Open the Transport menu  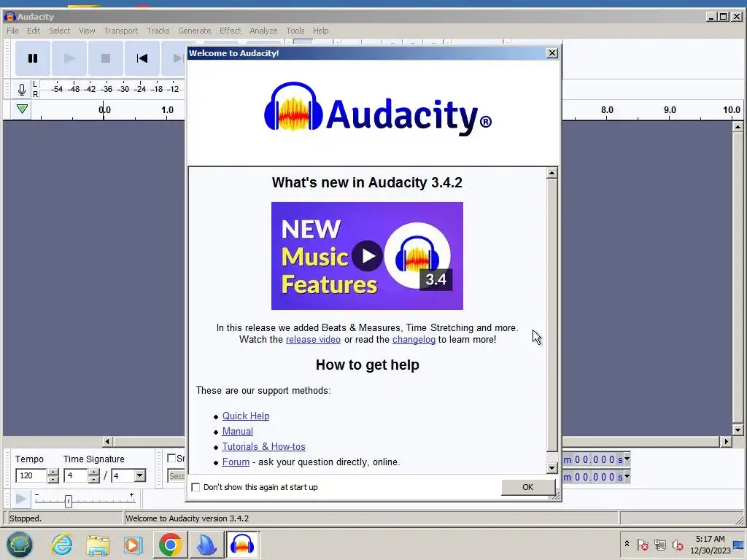click(x=120, y=31)
